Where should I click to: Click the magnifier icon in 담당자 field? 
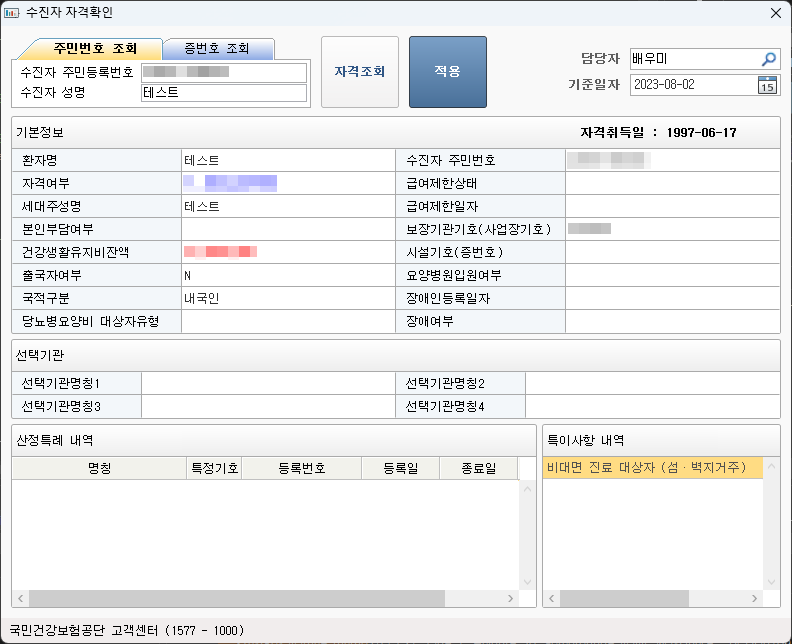click(768, 59)
